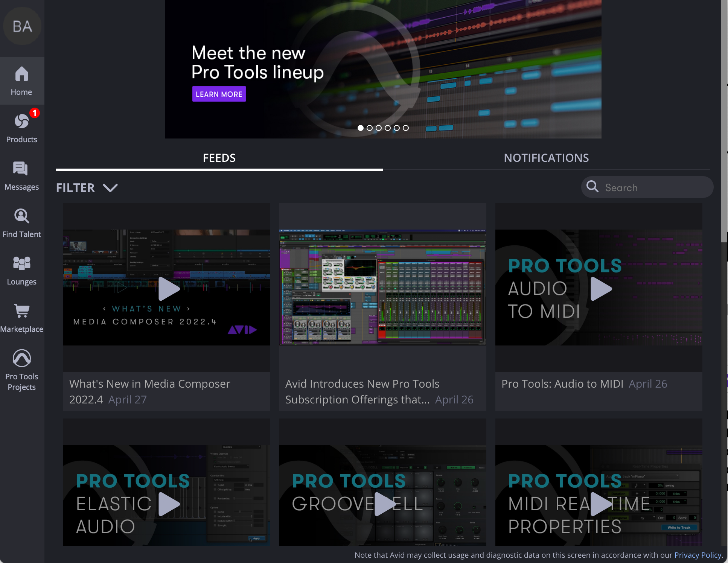Expand the FILTER dropdown chevron
This screenshot has height=563, width=728.
(110, 188)
